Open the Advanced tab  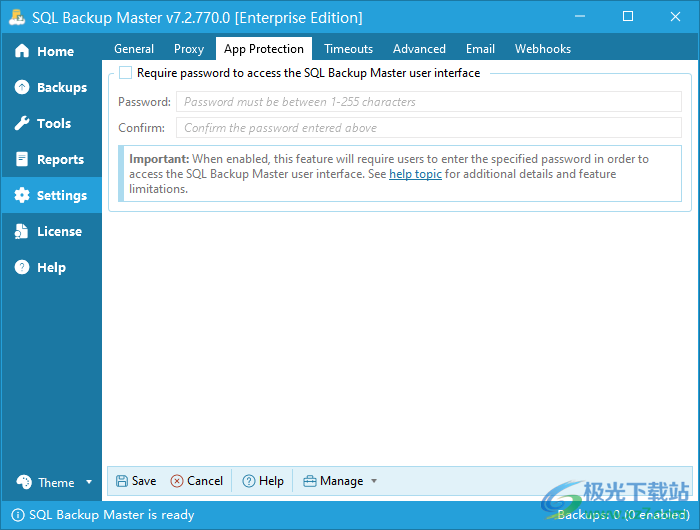pyautogui.click(x=419, y=49)
